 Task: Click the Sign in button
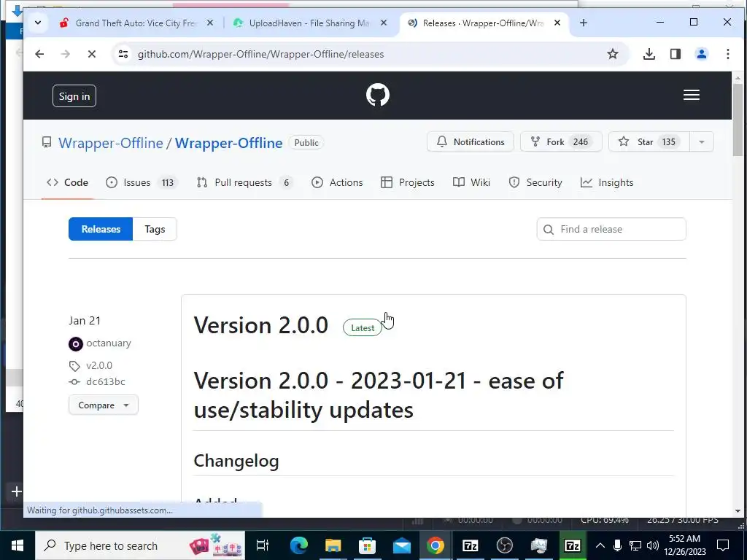click(x=74, y=96)
